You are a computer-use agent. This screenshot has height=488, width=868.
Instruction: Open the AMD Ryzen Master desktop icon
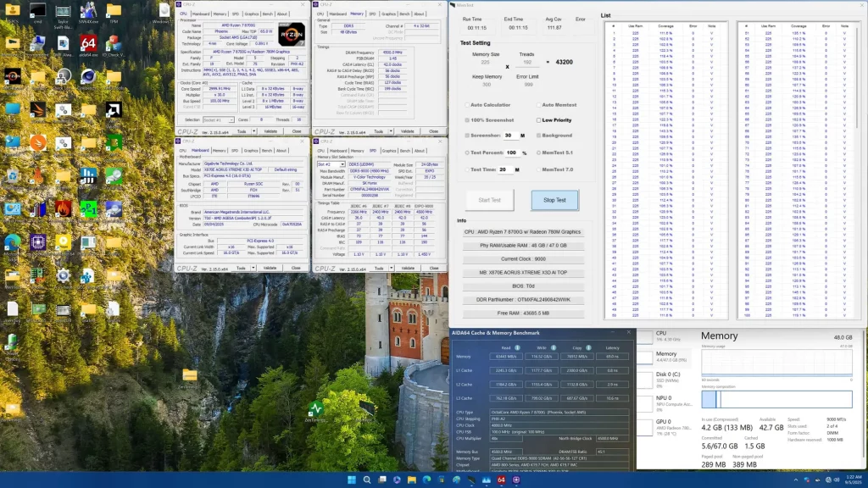coord(13,77)
